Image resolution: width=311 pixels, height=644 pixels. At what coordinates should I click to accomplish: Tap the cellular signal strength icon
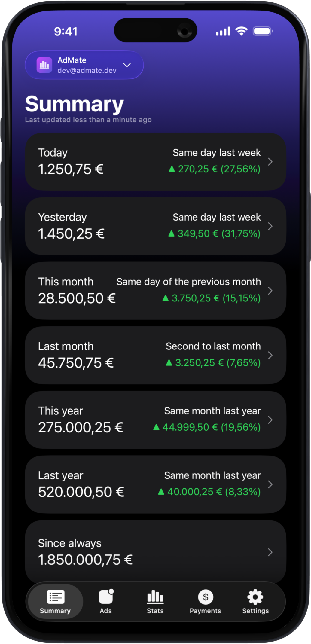pos(223,31)
